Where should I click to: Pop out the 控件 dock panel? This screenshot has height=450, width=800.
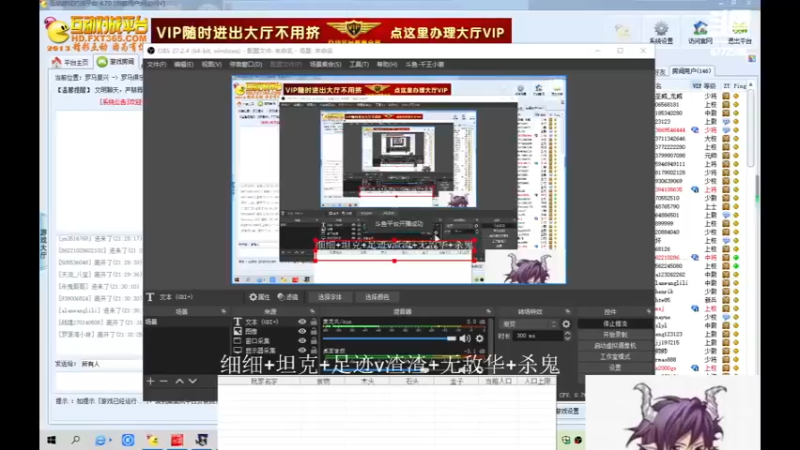(648, 311)
